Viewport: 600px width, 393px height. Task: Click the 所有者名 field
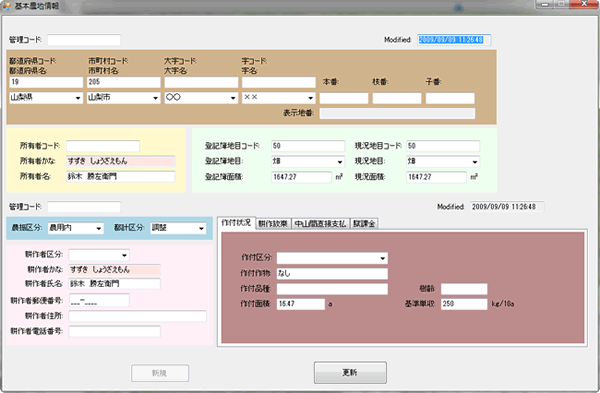pos(121,176)
